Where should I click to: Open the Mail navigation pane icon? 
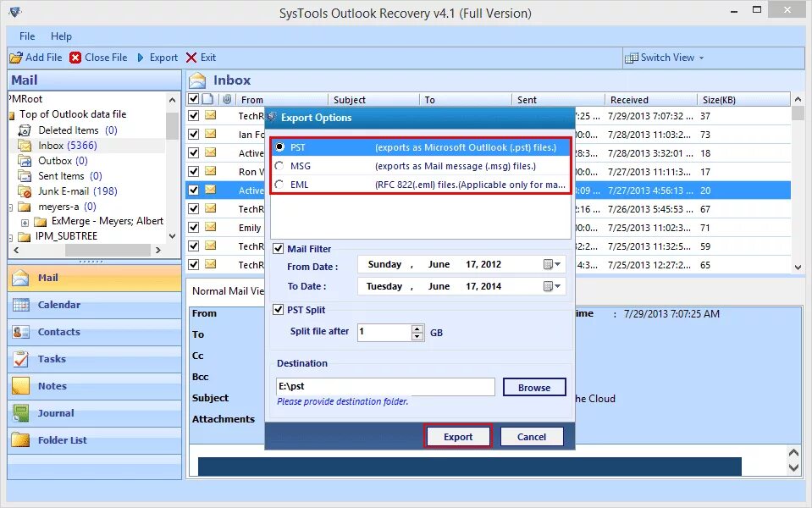coord(20,278)
